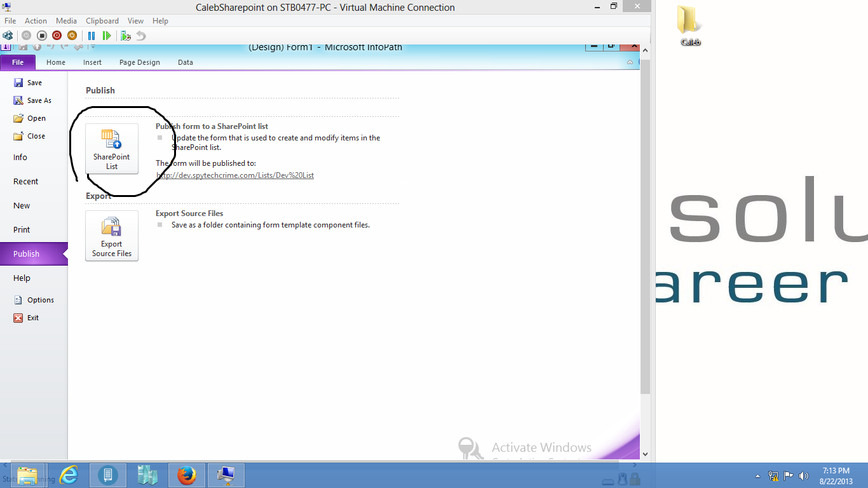Click the Revert arrow icon in VM toolbar
This screenshot has height=488, width=868.
point(141,36)
